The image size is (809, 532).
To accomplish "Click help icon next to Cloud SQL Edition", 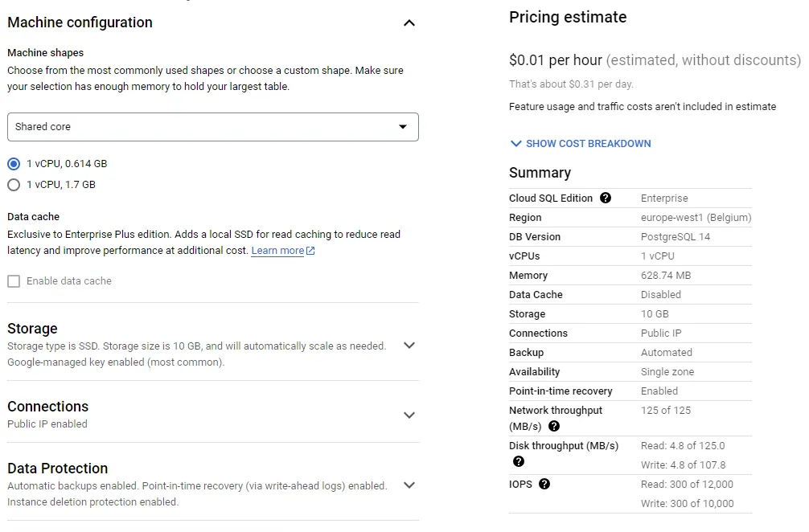I will (606, 198).
